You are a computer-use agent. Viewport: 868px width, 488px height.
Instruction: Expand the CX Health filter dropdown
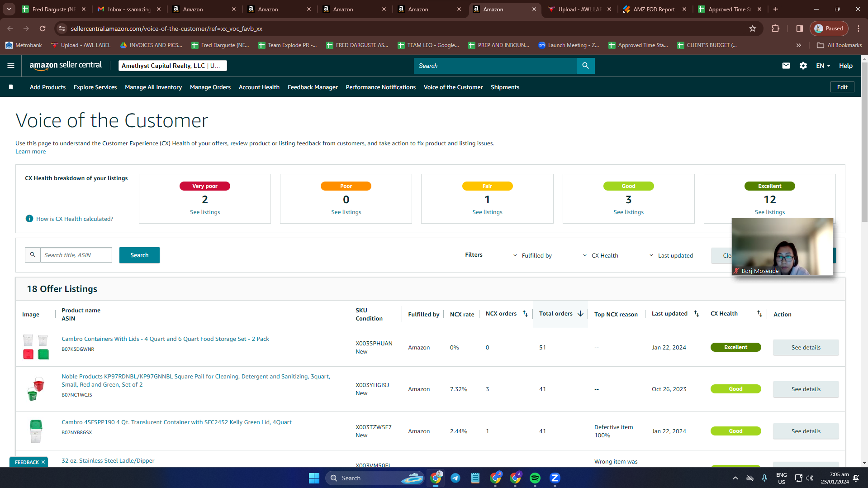point(601,255)
